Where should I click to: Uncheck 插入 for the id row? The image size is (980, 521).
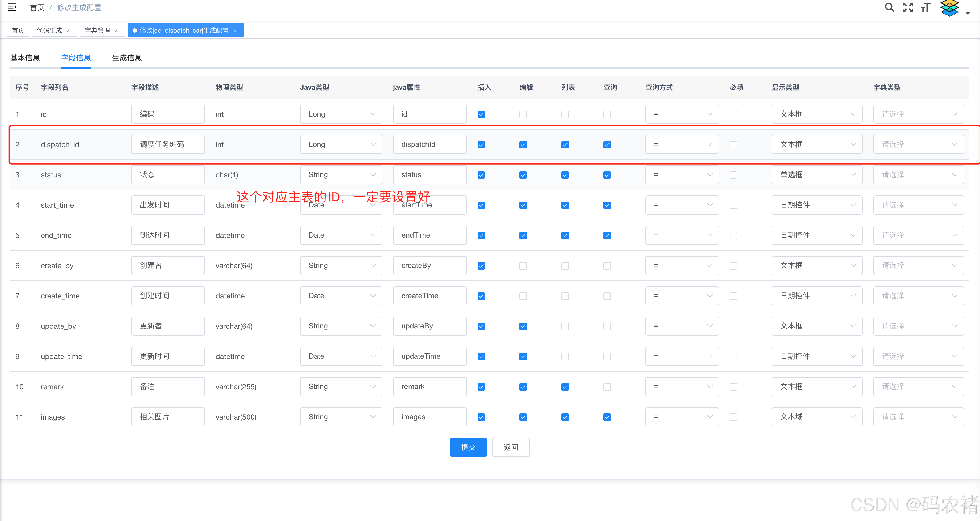click(x=481, y=114)
